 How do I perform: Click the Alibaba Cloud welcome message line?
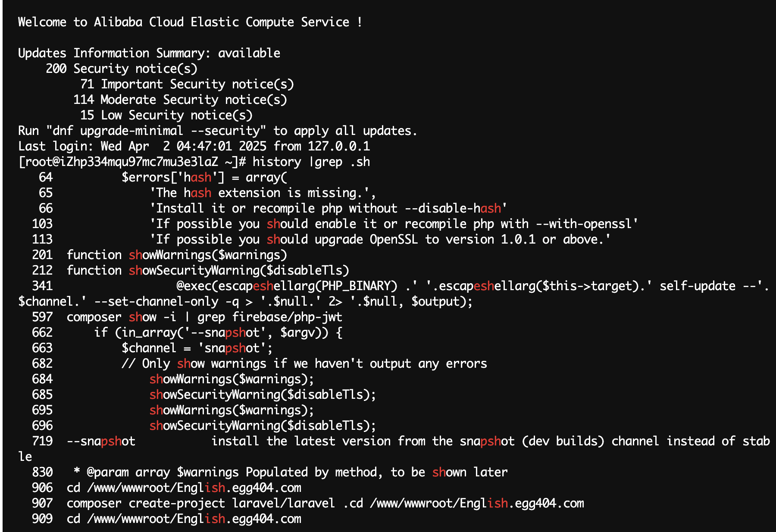click(x=190, y=22)
